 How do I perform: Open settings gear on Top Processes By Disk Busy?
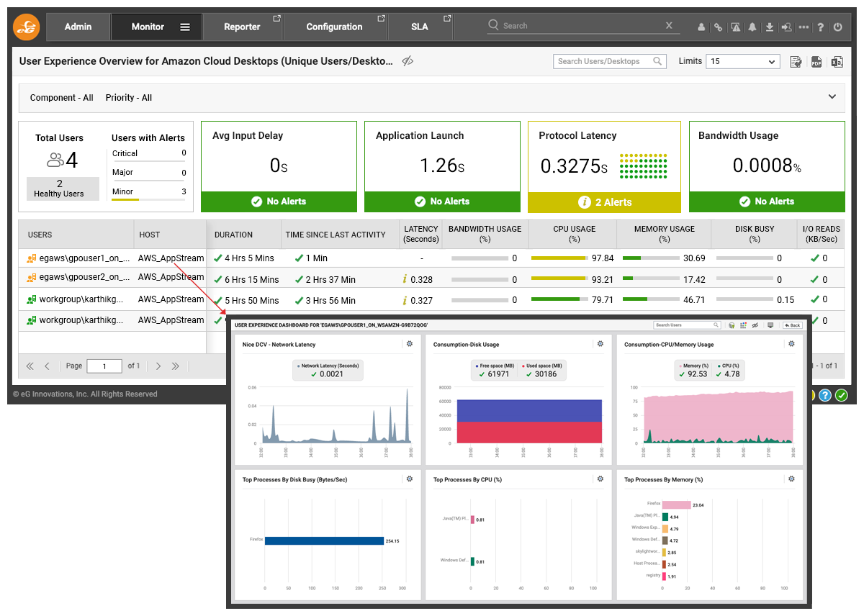pyautogui.click(x=409, y=479)
